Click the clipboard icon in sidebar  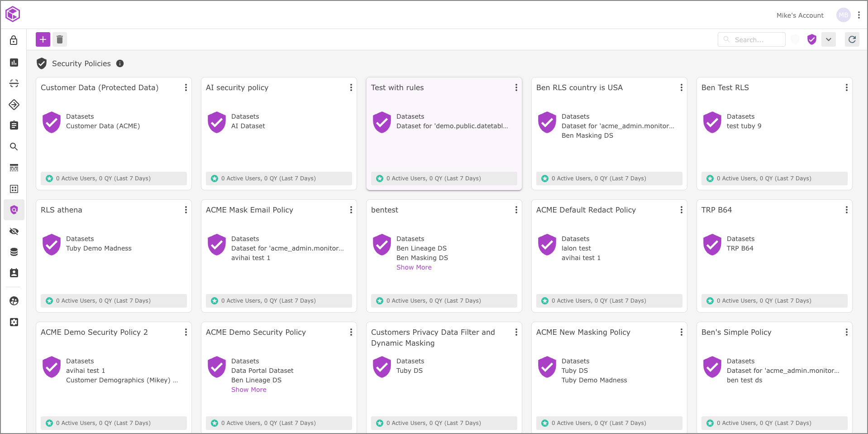click(x=14, y=125)
